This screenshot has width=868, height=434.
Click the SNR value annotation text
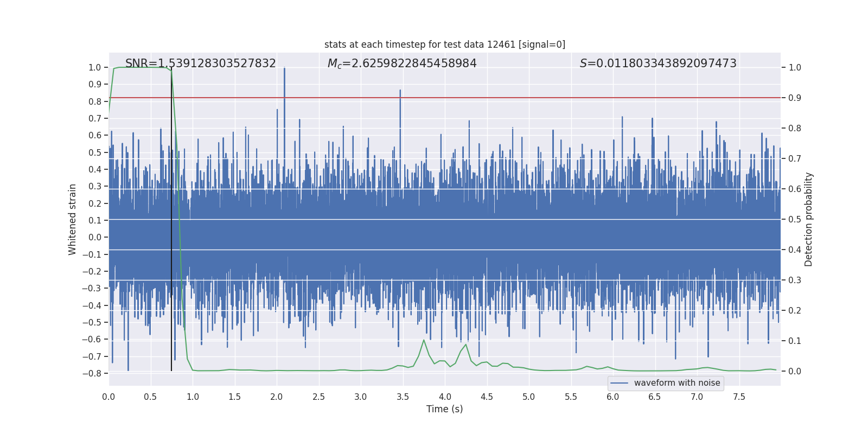(200, 63)
